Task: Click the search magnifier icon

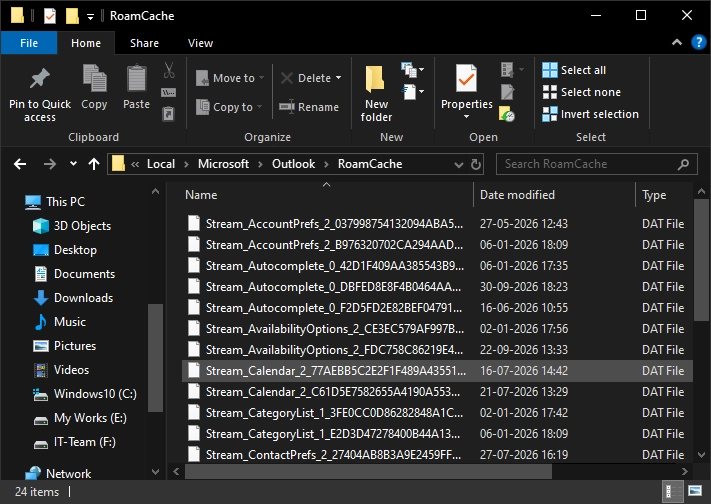Action: (683, 164)
